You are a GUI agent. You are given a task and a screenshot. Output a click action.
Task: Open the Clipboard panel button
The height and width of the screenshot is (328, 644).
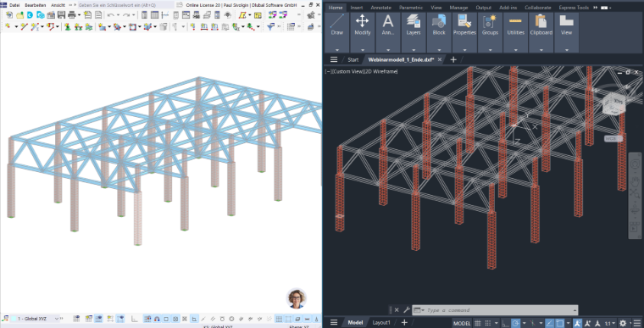pos(541,32)
